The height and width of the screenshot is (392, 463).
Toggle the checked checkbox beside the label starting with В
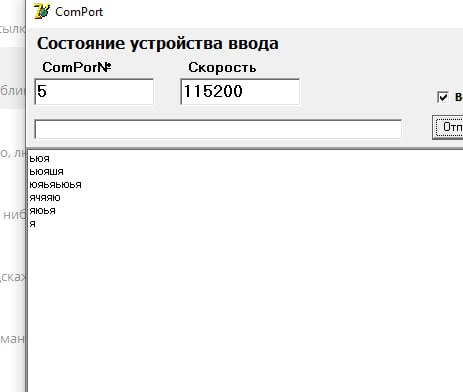click(x=442, y=97)
